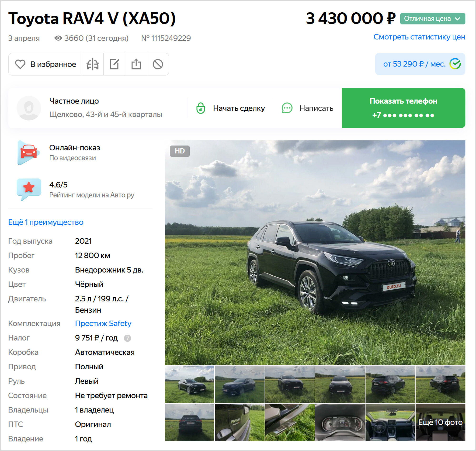476x451 pixels.
Task: Click the steering value "Левый"
Action: click(87, 381)
